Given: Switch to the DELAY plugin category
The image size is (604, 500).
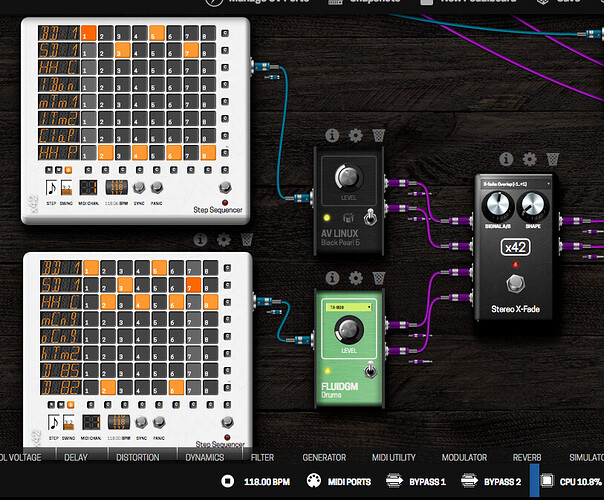Looking at the screenshot, I should point(76,457).
